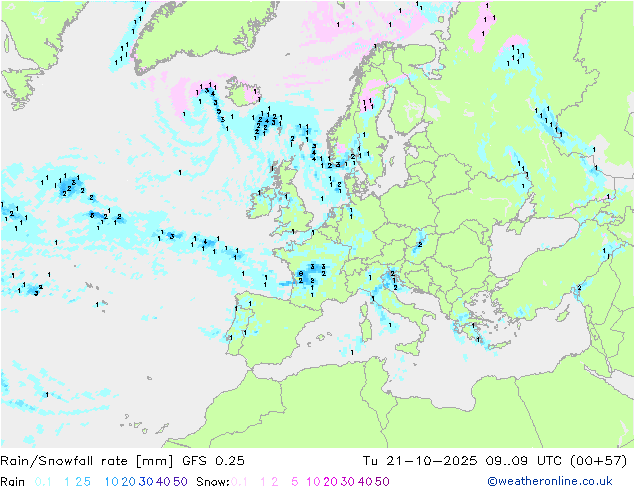Image resolution: width=634 pixels, height=490 pixels.
Task: Pick the rain legend 30 color value
Action: (x=146, y=482)
